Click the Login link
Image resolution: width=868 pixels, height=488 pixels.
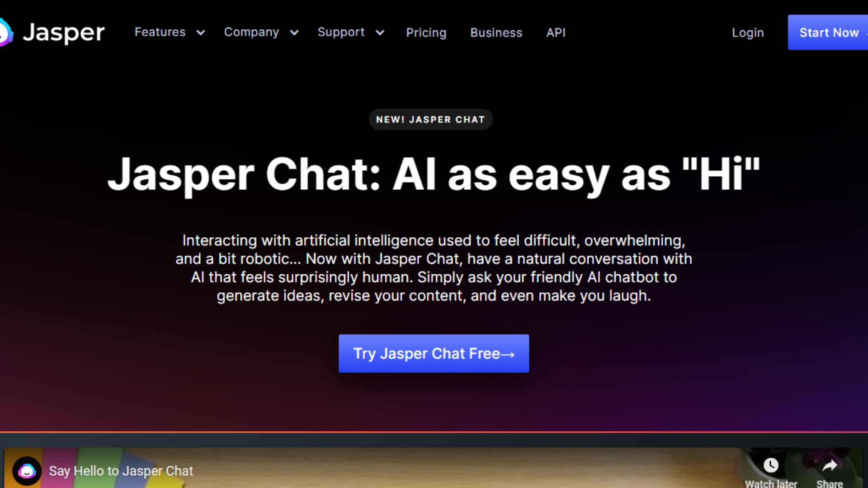click(748, 32)
